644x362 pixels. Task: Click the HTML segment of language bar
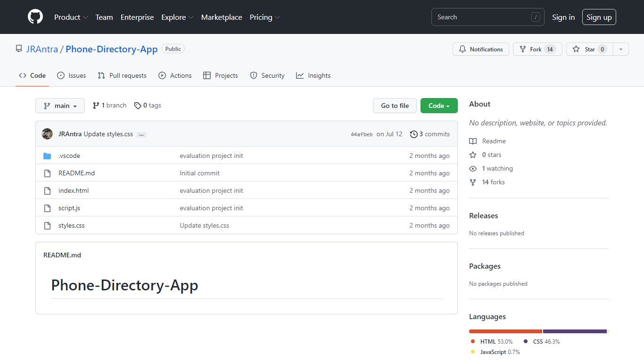505,331
